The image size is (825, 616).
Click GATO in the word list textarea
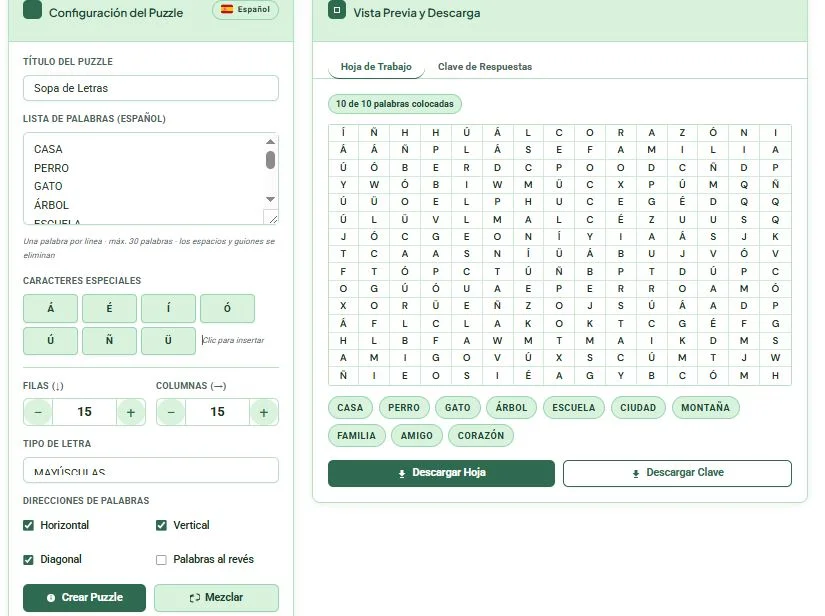click(x=48, y=186)
